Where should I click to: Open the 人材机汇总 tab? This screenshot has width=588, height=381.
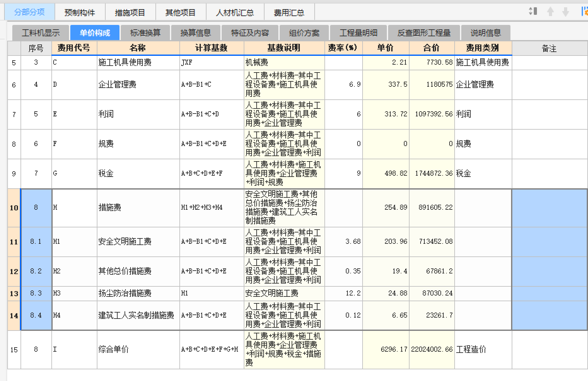235,12
